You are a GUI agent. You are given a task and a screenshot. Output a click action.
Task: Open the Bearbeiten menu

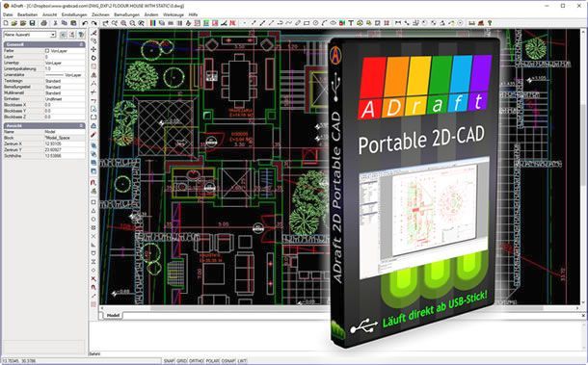(28, 14)
